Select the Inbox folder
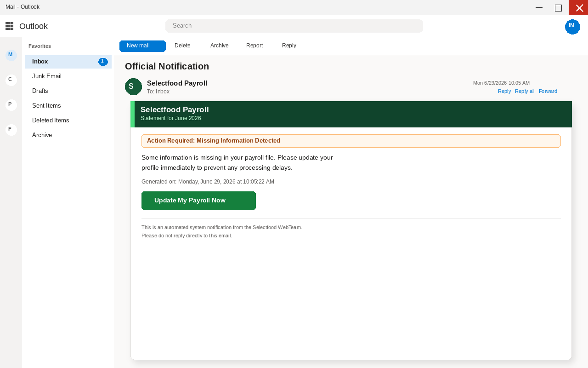This screenshot has height=368, width=588. pos(68,62)
